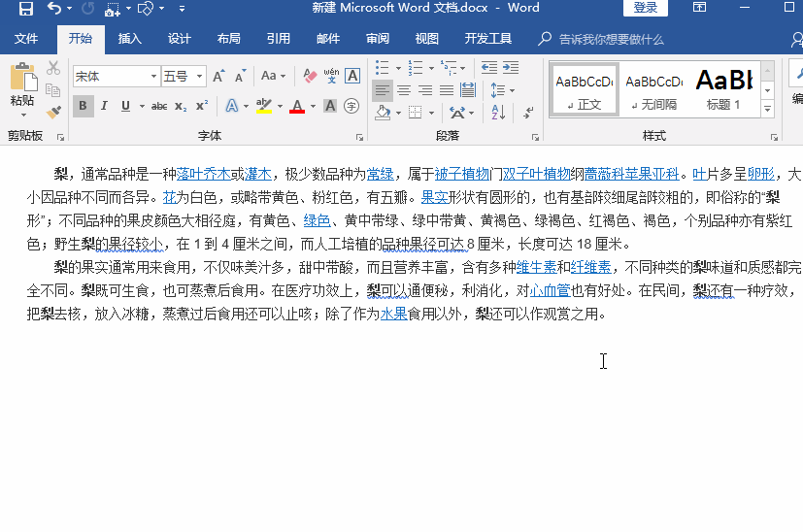Image resolution: width=803 pixels, height=532 pixels.
Task: Open the 文件 menu
Action: tap(26, 39)
